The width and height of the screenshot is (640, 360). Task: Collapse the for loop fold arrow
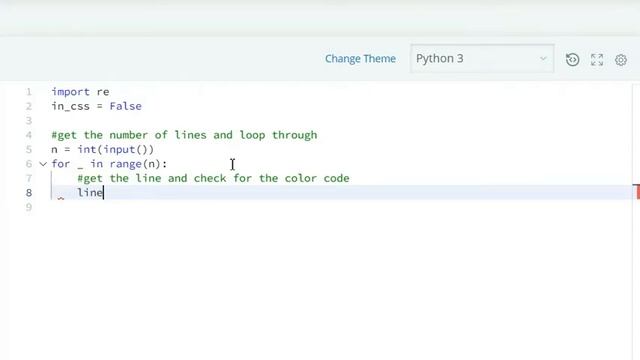43,164
